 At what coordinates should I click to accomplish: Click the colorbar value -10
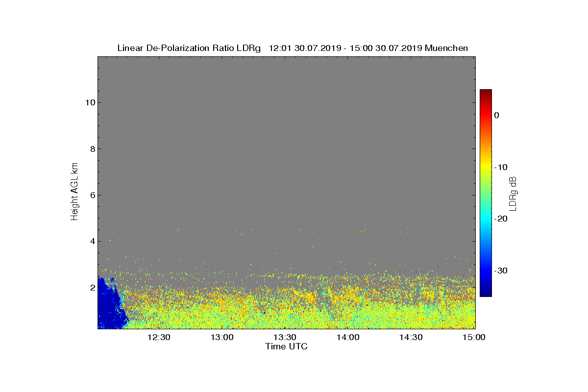500,167
